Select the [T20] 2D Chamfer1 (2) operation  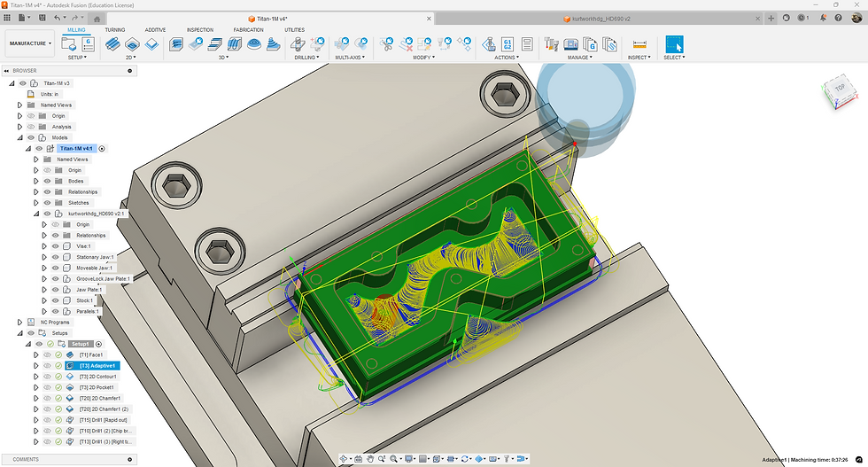click(x=103, y=409)
